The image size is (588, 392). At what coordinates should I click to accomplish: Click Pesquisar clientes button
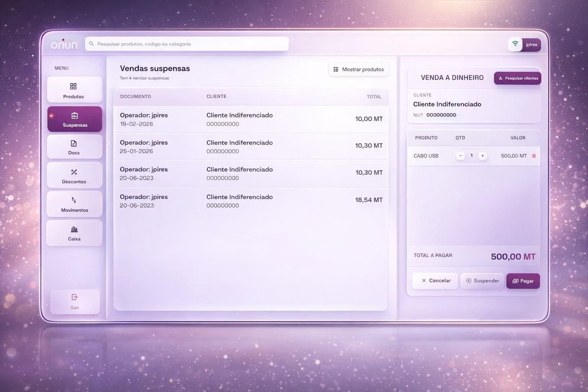pyautogui.click(x=518, y=78)
